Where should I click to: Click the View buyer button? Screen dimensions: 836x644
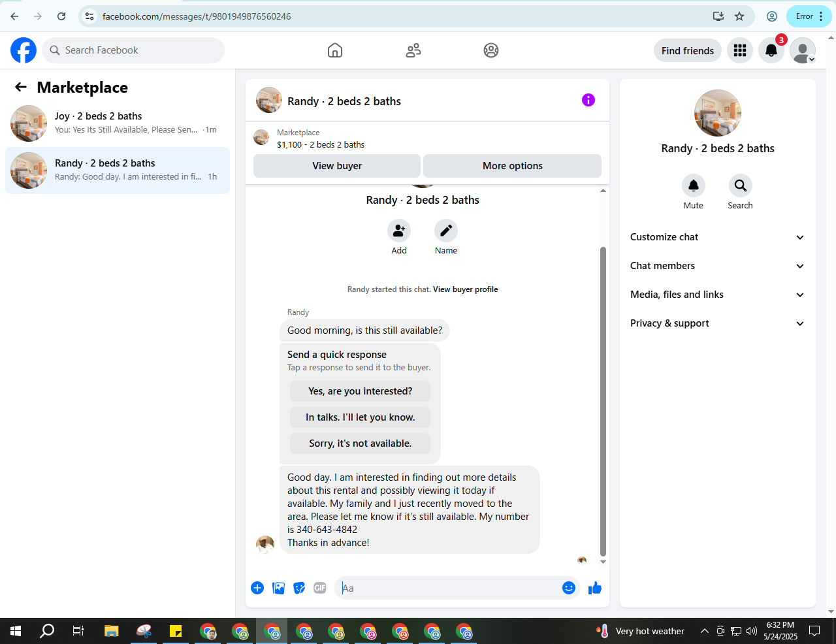(x=337, y=166)
